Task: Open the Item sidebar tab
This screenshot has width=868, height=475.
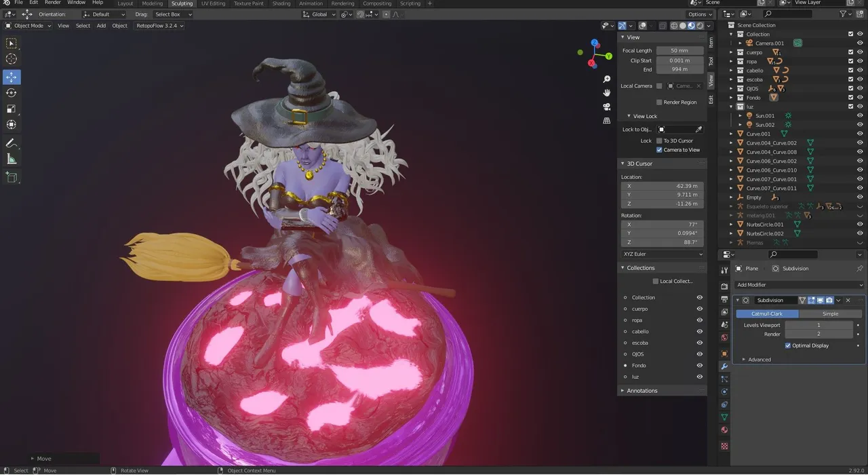Action: coord(711,42)
